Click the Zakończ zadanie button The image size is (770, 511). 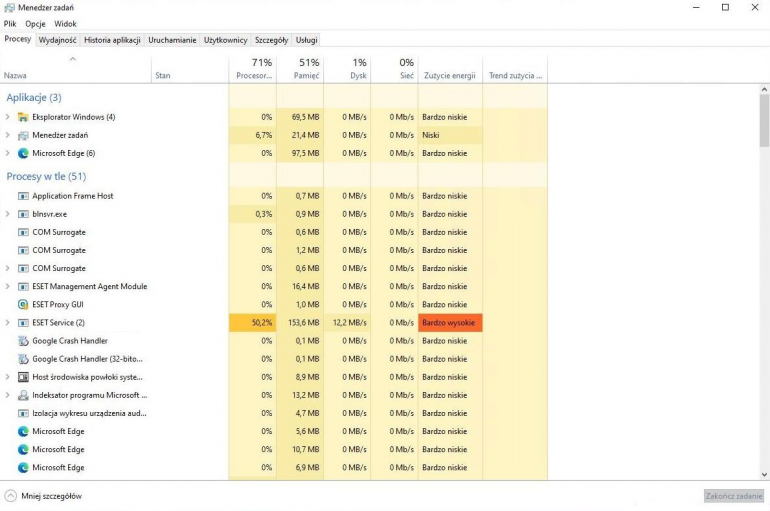tap(734, 496)
